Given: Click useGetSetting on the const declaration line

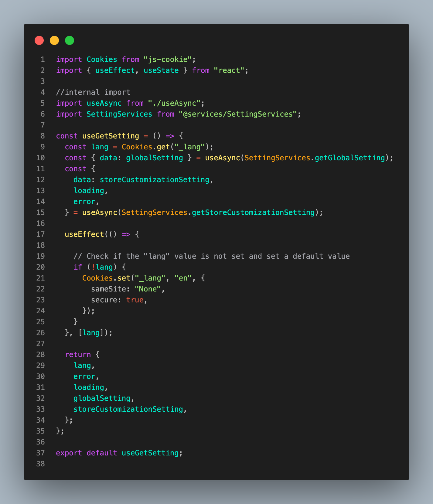Looking at the screenshot, I should [111, 136].
